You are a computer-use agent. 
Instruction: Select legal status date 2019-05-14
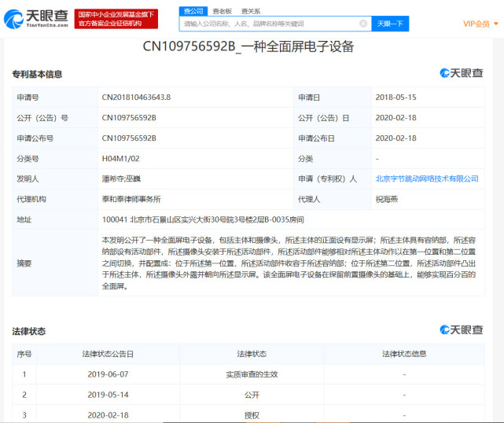point(108,395)
